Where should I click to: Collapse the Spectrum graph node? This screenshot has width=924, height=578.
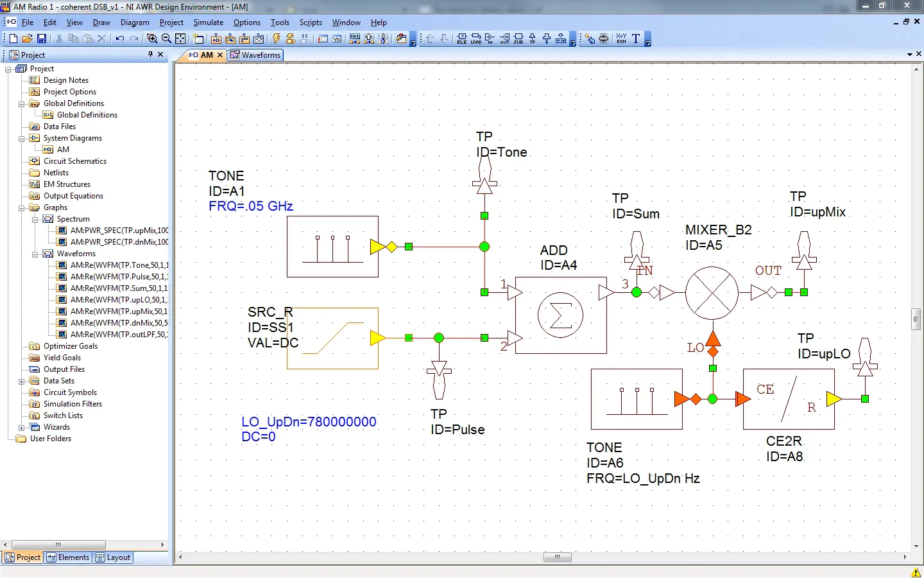pyautogui.click(x=35, y=219)
